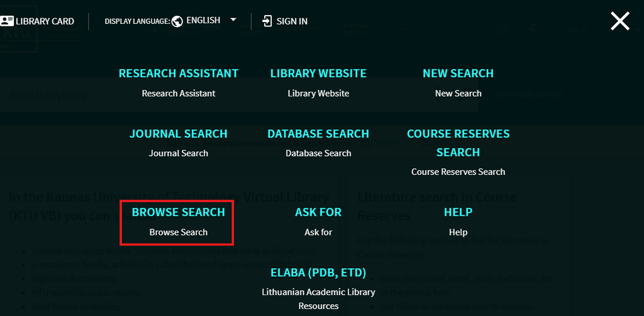
Task: Click the library card icon
Action: 7,21
